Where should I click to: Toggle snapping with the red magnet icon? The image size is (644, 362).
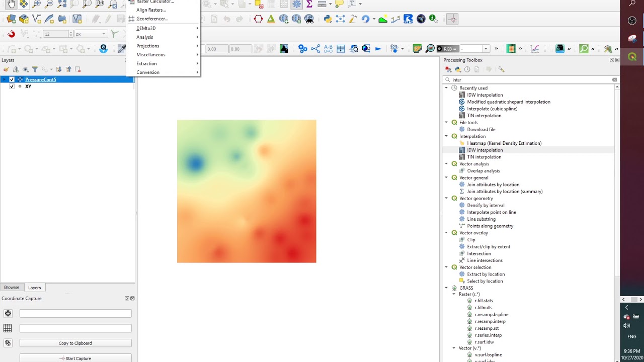click(11, 34)
